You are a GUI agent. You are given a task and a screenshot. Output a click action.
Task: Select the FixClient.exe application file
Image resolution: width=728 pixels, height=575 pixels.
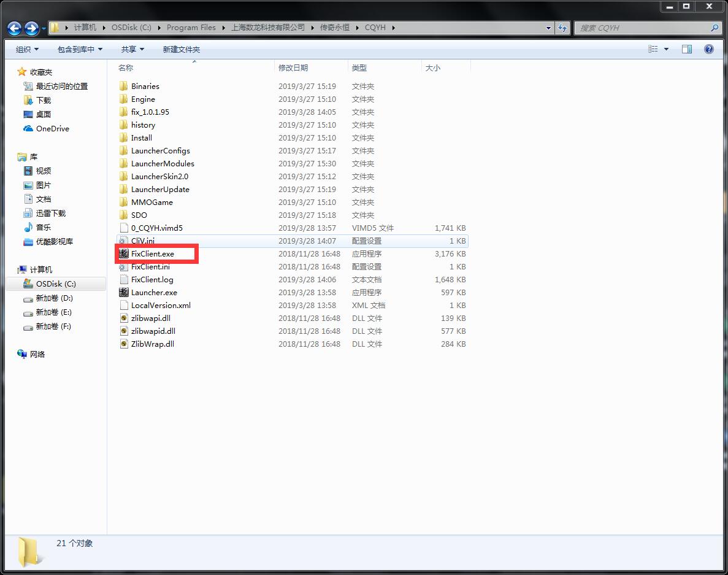point(152,253)
